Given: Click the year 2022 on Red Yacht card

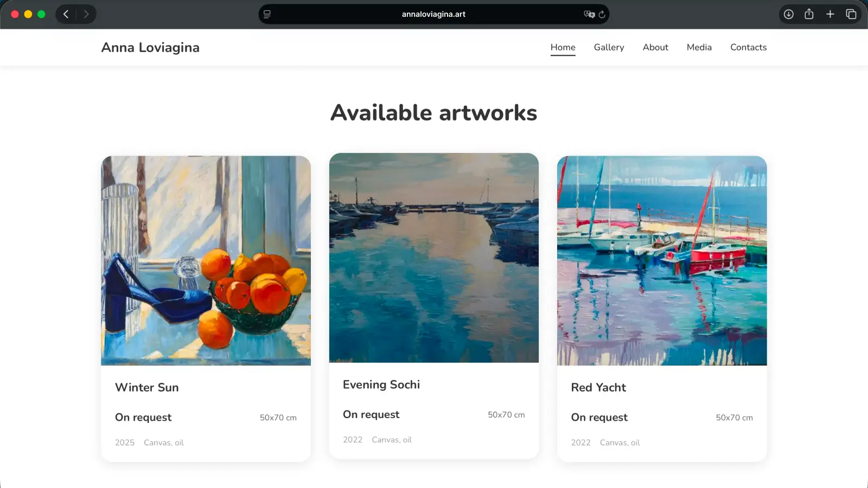Looking at the screenshot, I should [581, 443].
